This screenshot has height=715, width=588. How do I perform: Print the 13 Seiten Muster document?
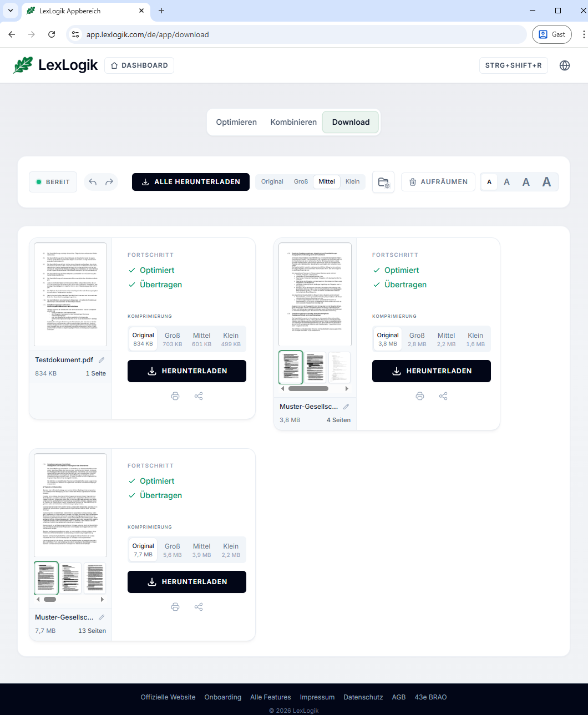pos(175,607)
